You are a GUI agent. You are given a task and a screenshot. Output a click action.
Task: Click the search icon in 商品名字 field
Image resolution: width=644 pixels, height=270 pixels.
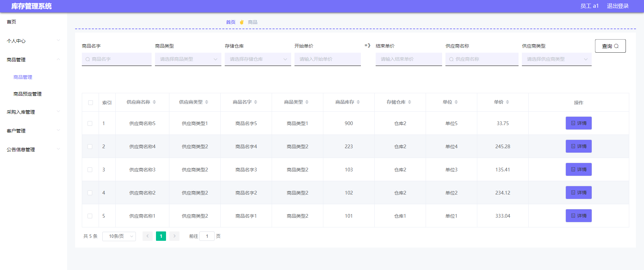(88, 59)
